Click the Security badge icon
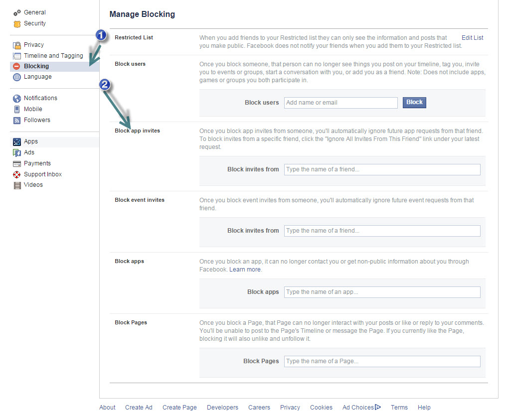This screenshot has height=420, width=507. click(x=17, y=23)
